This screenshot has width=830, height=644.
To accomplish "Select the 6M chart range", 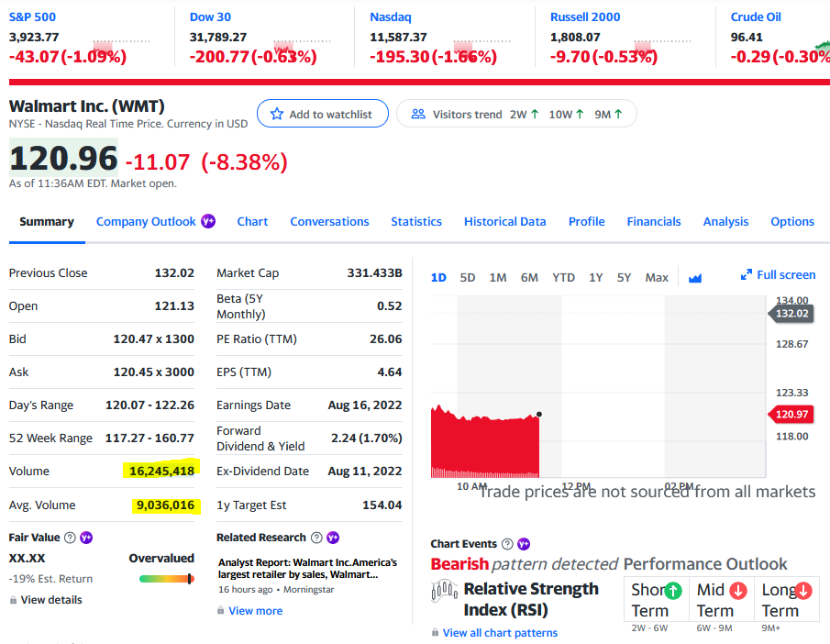I will 529,278.
